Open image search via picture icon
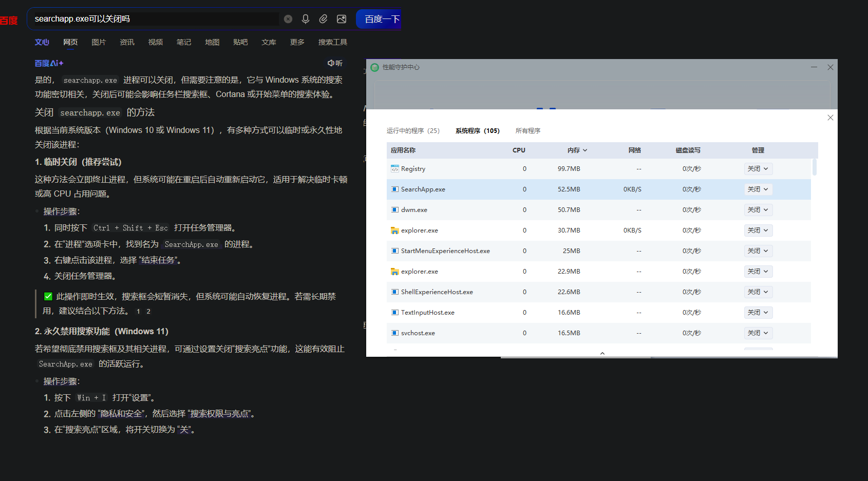 342,19
